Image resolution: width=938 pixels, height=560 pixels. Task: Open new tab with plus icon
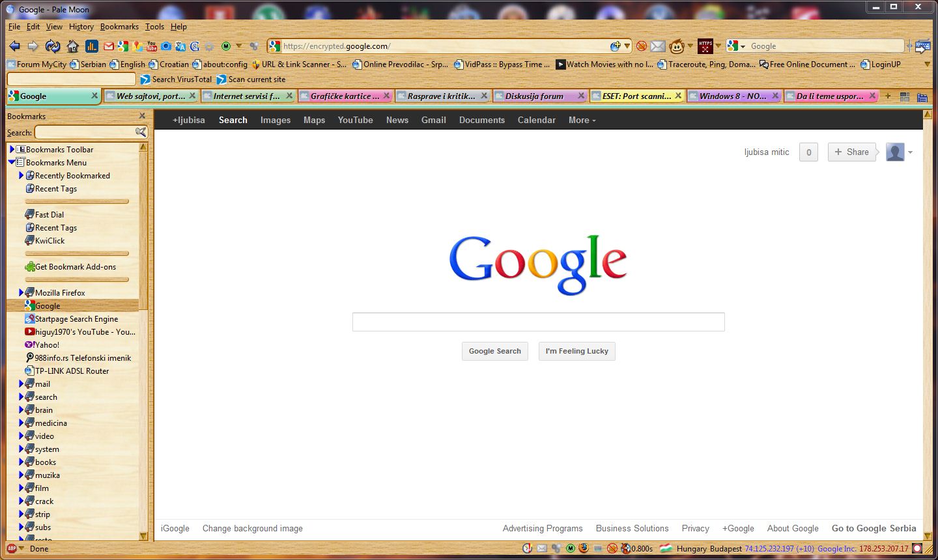pos(888,96)
